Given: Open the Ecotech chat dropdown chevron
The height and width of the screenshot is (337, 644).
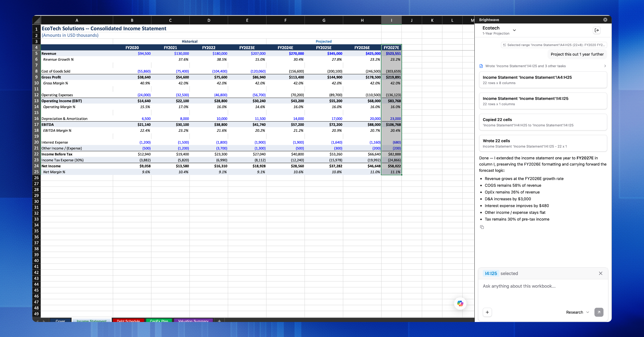Looking at the screenshot, I should tap(514, 30).
